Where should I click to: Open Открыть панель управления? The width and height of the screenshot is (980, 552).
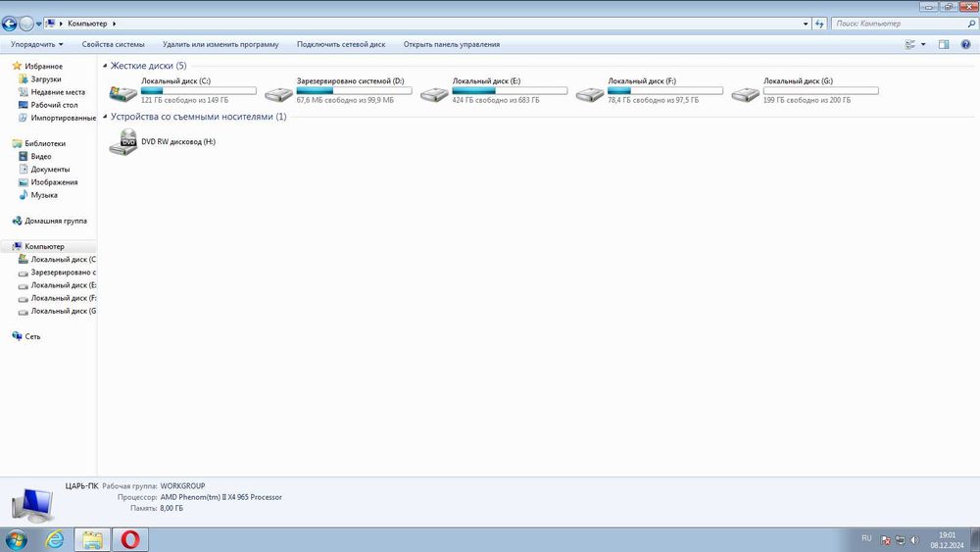click(451, 44)
